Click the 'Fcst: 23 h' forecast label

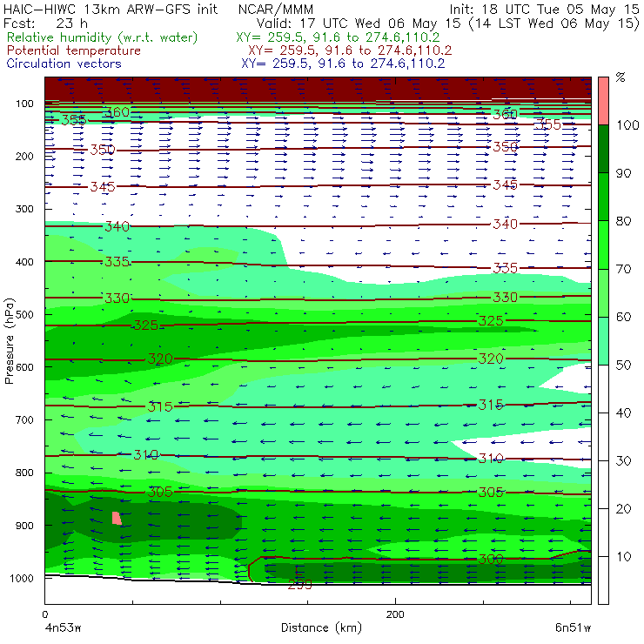click(45, 23)
